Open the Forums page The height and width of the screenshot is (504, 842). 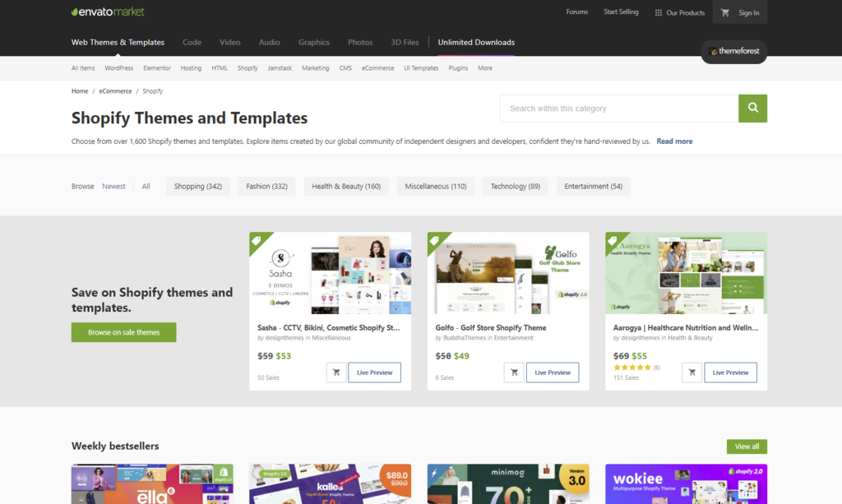(577, 12)
